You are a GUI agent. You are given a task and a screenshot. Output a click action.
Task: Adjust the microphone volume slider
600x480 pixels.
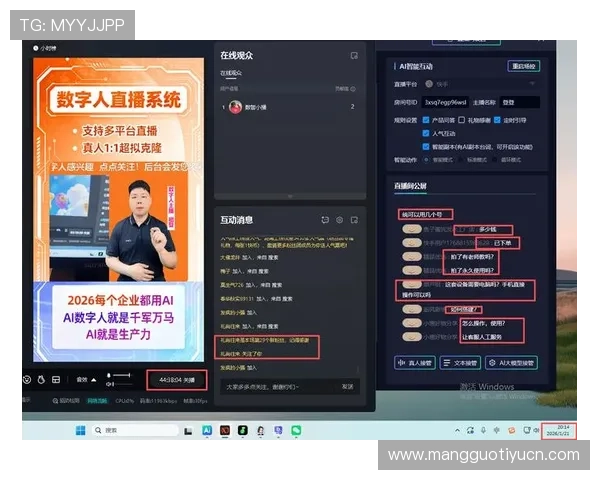122,376
